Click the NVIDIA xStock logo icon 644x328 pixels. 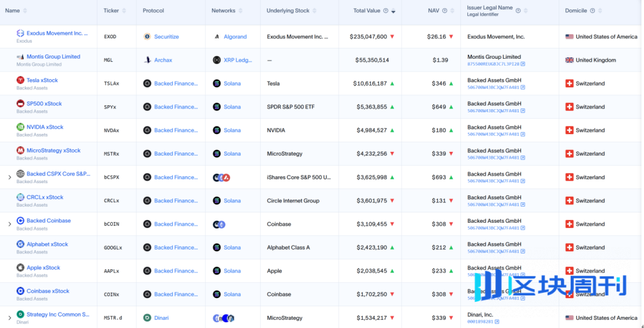coord(20,127)
